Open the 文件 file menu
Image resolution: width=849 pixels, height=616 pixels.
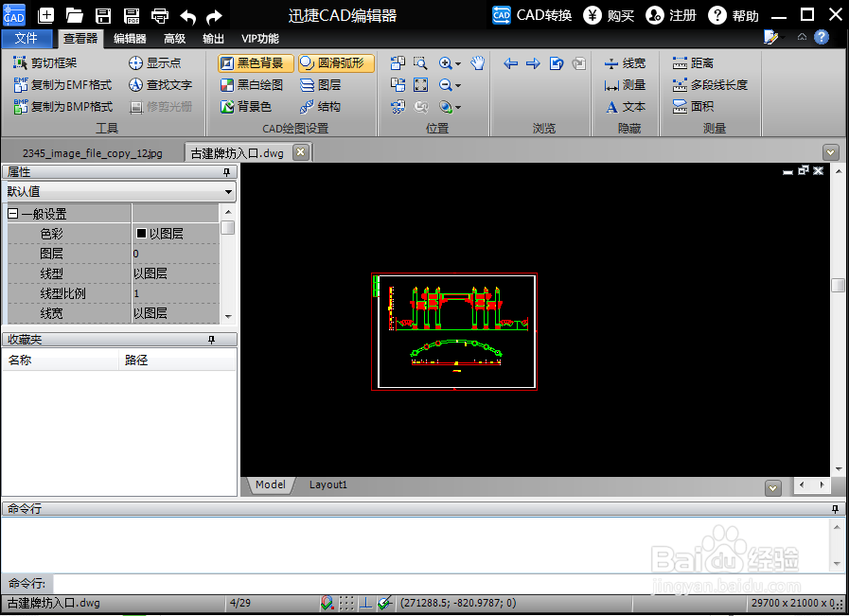(x=26, y=39)
